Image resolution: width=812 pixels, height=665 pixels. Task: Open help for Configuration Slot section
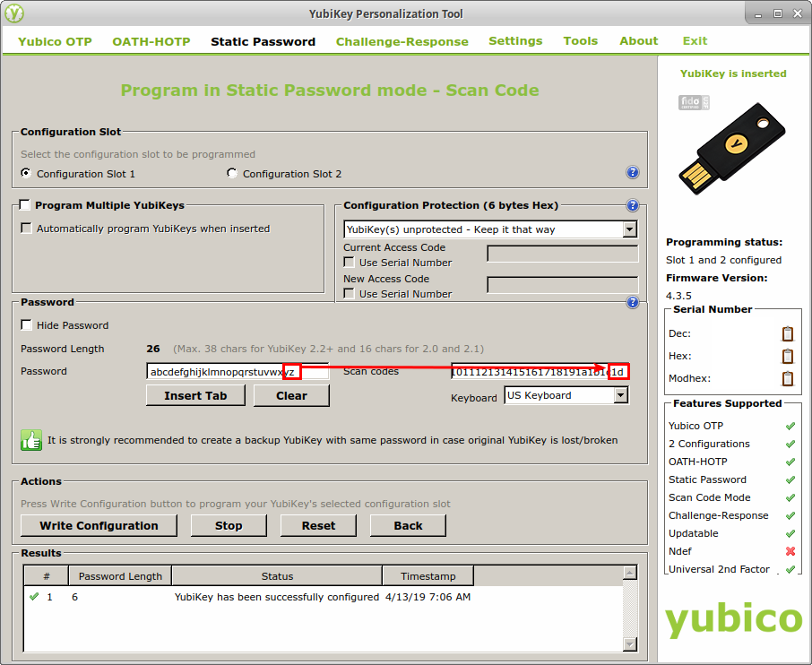tap(632, 173)
